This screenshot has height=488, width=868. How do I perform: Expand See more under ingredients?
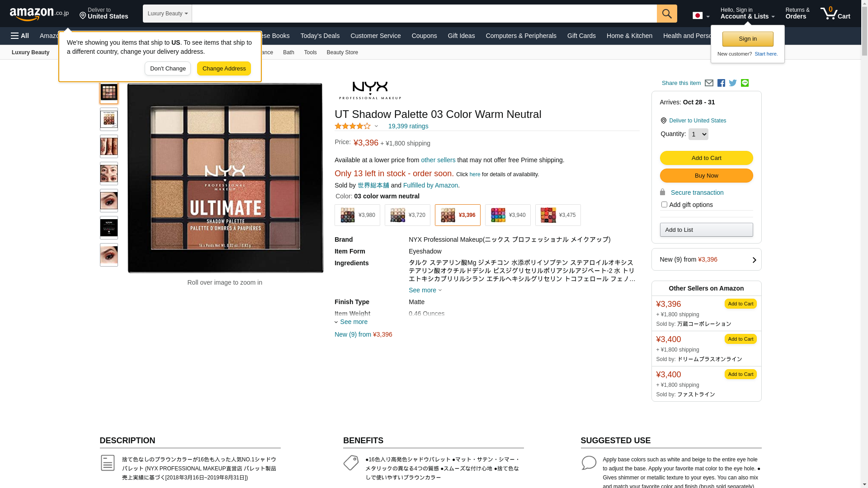pyautogui.click(x=425, y=290)
